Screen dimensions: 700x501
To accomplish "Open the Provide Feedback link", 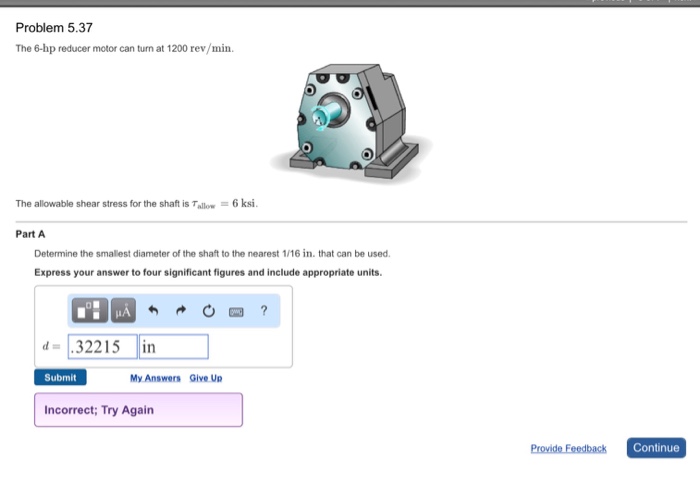I will (568, 448).
